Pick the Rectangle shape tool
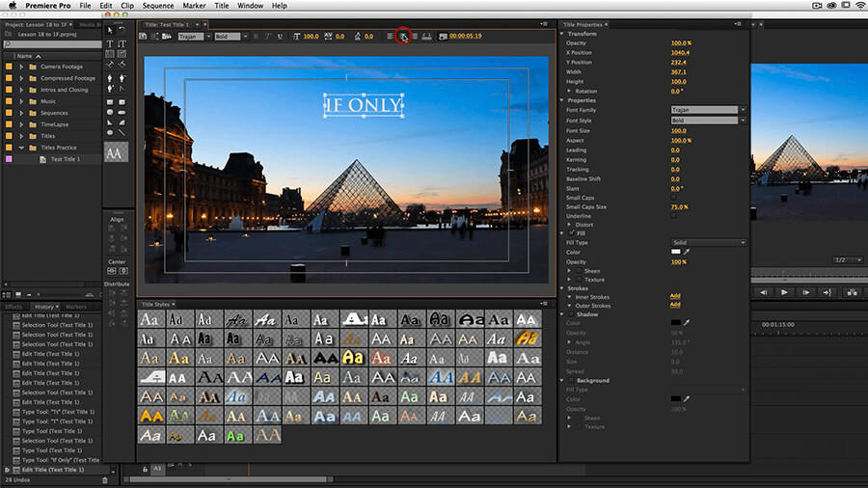The width and height of the screenshot is (868, 488). click(109, 102)
